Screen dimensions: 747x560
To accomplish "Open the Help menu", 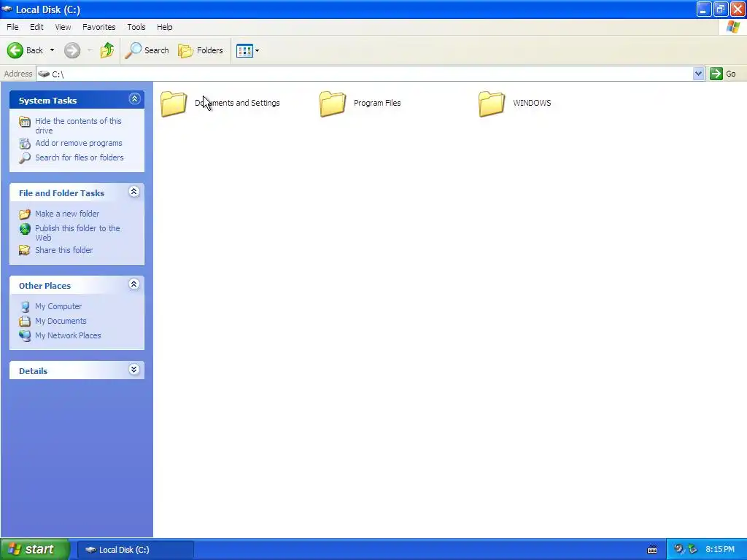I will [x=164, y=27].
